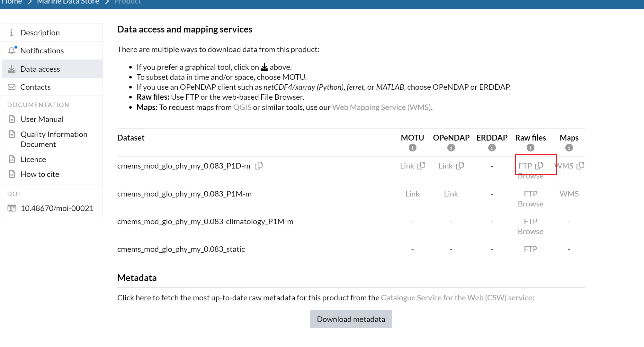This screenshot has width=644, height=347.
Task: Open FTP link for 0.083_static dataset
Action: click(531, 249)
